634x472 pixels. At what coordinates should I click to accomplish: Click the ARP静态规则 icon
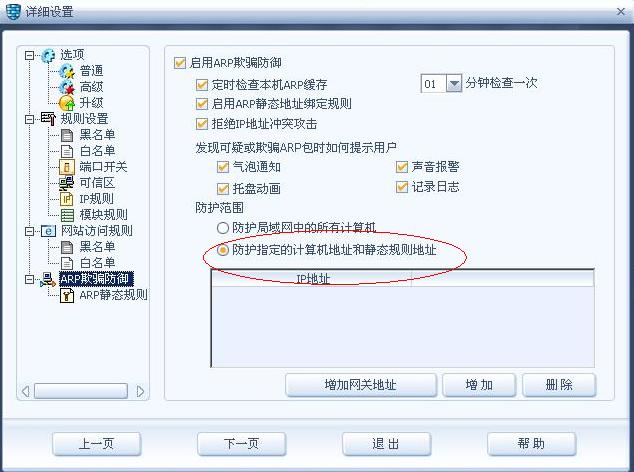click(67, 295)
